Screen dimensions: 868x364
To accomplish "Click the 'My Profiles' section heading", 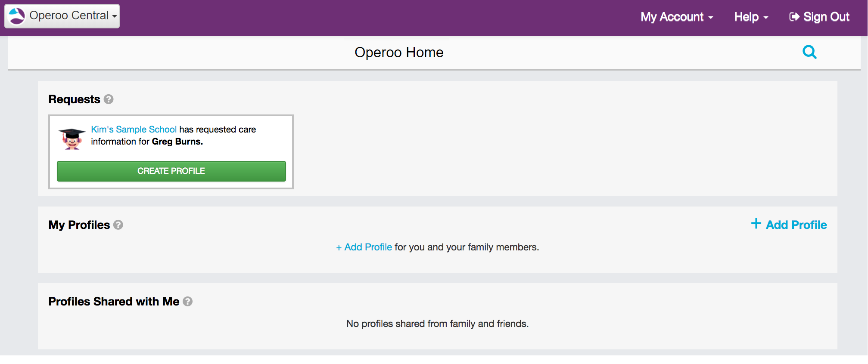I will coord(79,225).
